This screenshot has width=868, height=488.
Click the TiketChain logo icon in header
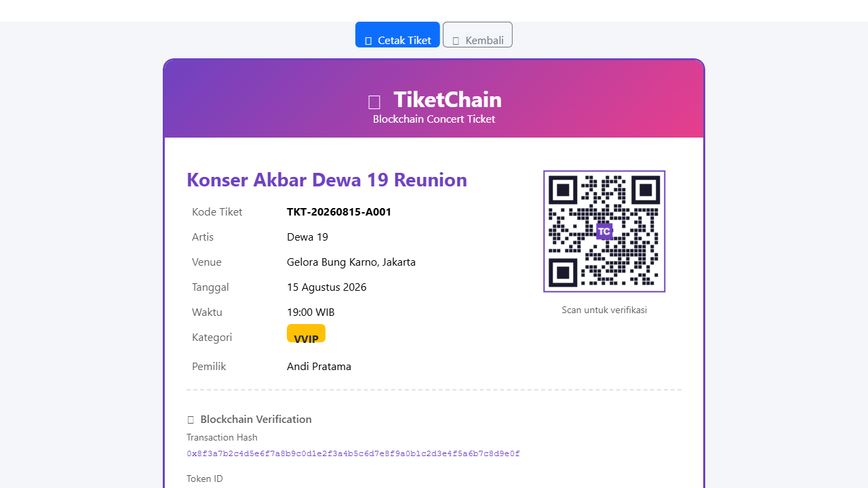(x=374, y=102)
